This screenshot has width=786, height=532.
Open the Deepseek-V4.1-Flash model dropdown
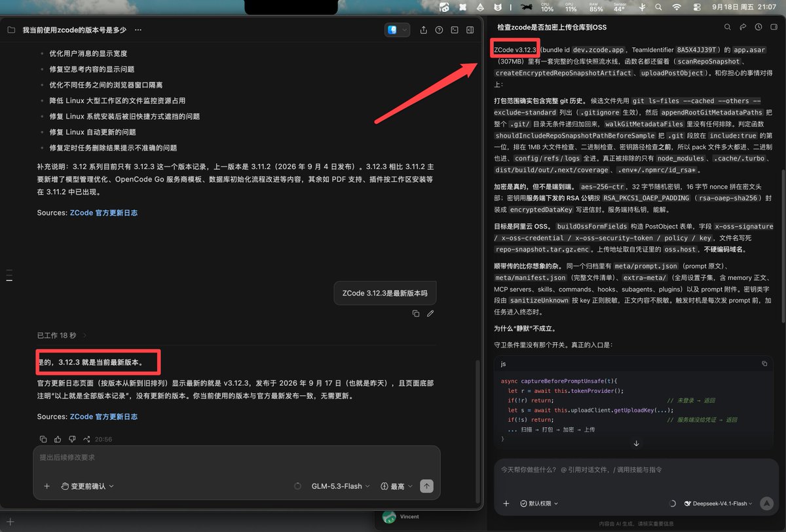(x=719, y=504)
